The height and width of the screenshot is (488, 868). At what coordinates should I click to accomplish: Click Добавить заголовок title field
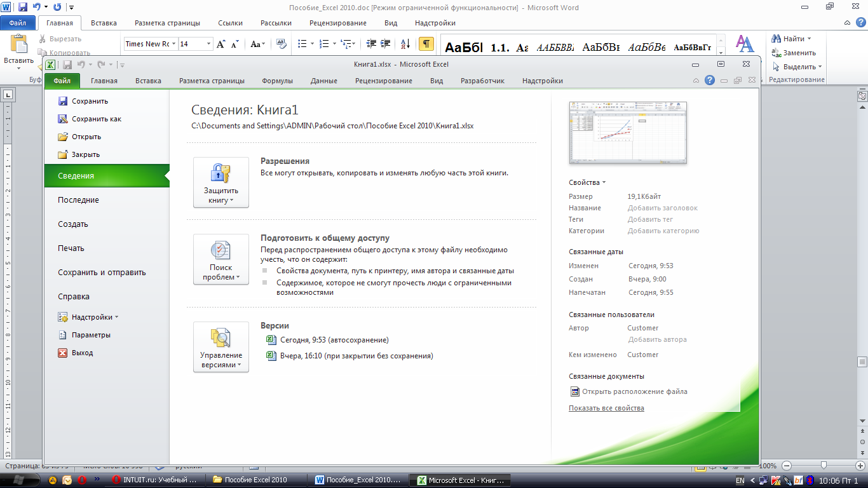coord(662,208)
